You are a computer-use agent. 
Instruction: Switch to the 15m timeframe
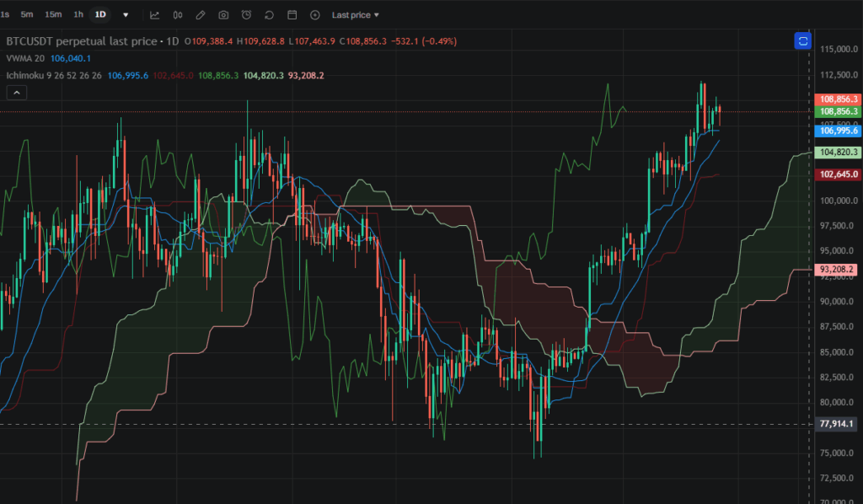pyautogui.click(x=52, y=14)
